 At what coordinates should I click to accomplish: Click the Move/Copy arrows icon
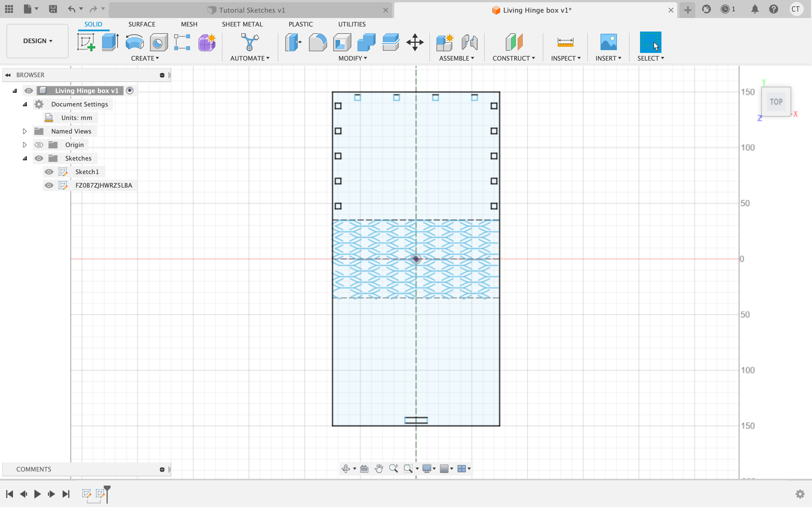point(415,42)
